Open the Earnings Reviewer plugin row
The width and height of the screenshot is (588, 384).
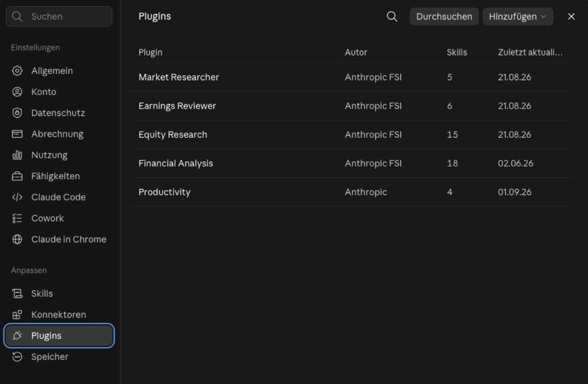[x=351, y=106]
